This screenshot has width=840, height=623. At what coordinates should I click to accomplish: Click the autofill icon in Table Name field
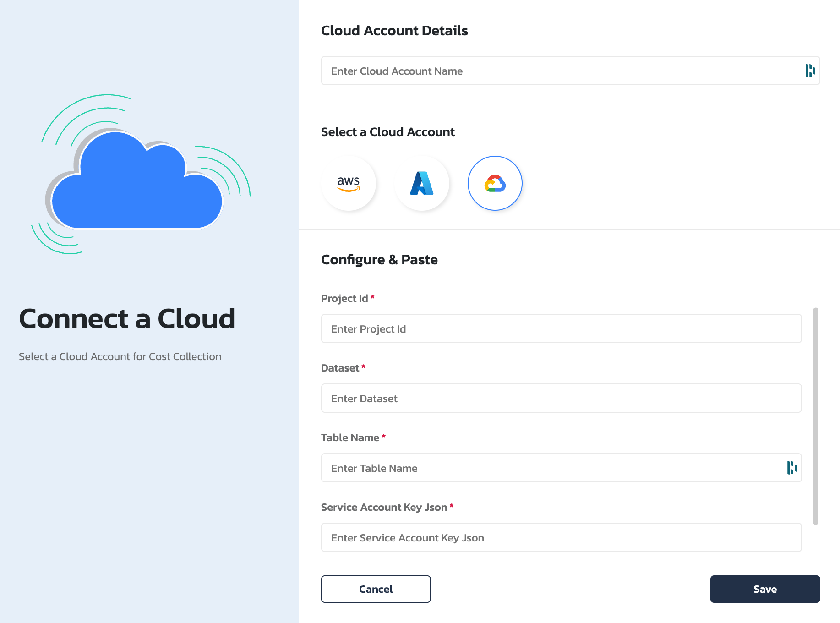791,468
